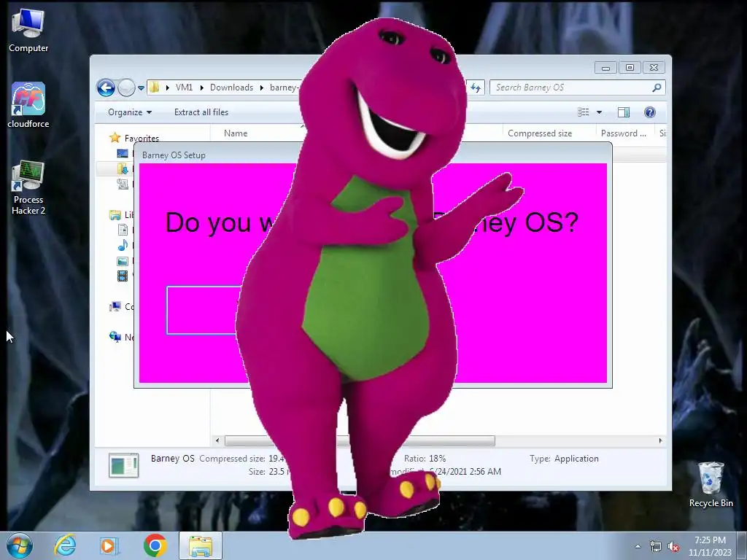Viewport: 747px width, 560px height.
Task: Select the Libraries icon in navigation pane
Action: click(x=115, y=215)
